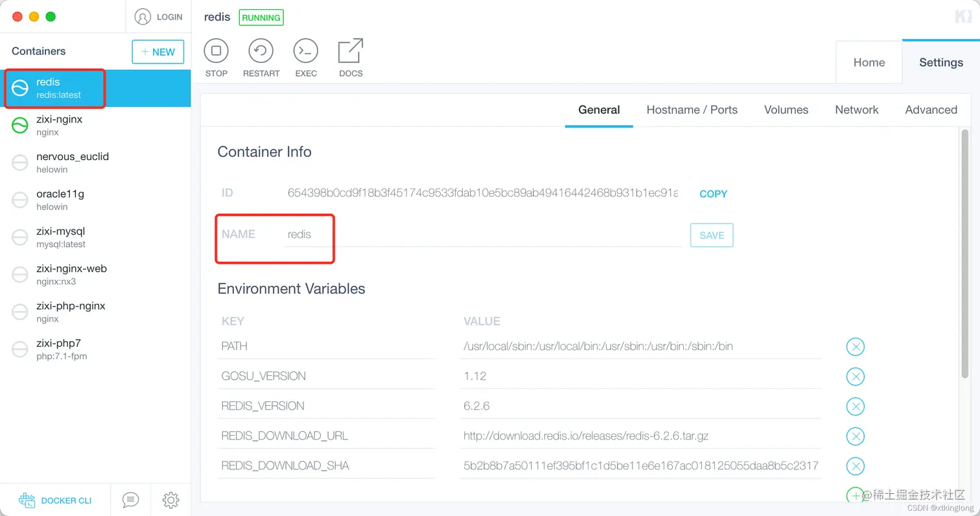Edit the PATH value field
Image resolution: width=980 pixels, height=516 pixels.
[x=640, y=346]
